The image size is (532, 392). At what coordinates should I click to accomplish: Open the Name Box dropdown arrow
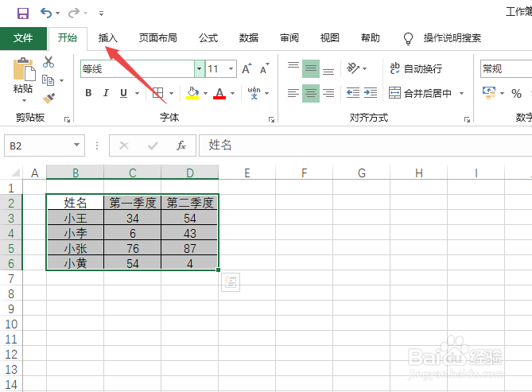click(76, 146)
